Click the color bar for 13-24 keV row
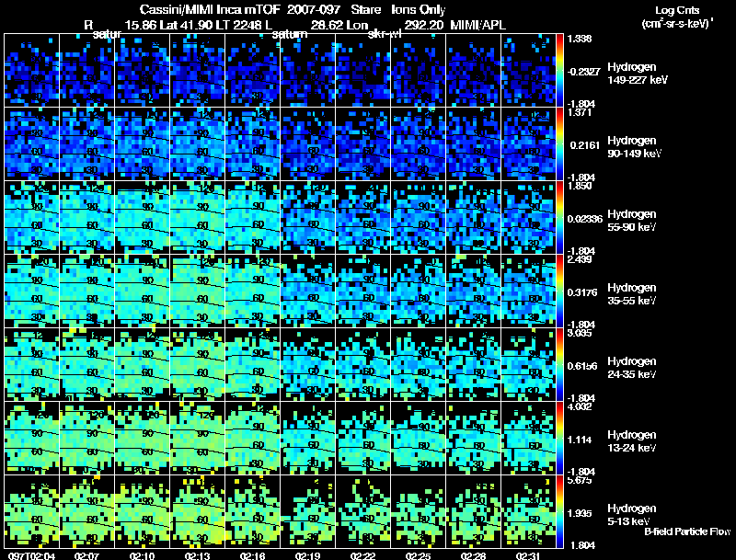This screenshot has height=560, width=736. (559, 439)
